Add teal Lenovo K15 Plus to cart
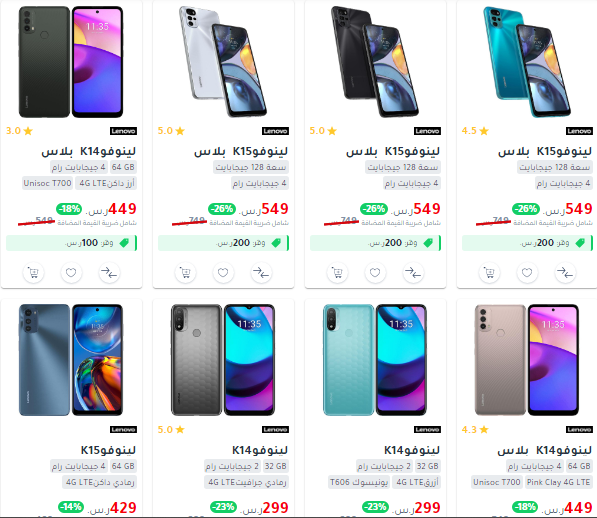 (x=489, y=273)
